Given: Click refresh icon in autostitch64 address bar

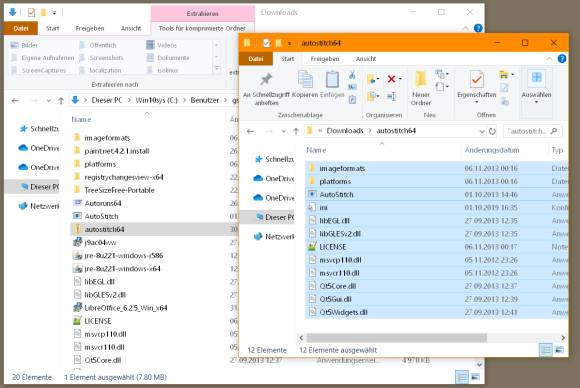Looking at the screenshot, I should pyautogui.click(x=492, y=131).
